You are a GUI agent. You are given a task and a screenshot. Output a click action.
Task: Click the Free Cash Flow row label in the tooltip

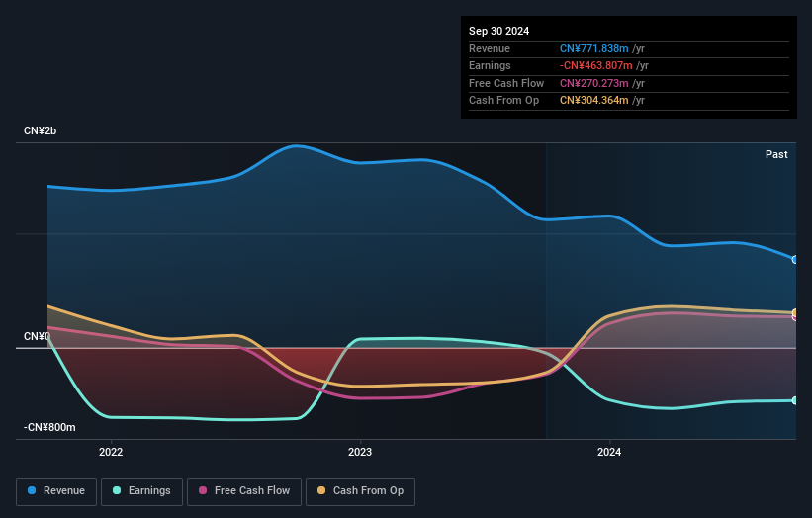pyautogui.click(x=506, y=83)
